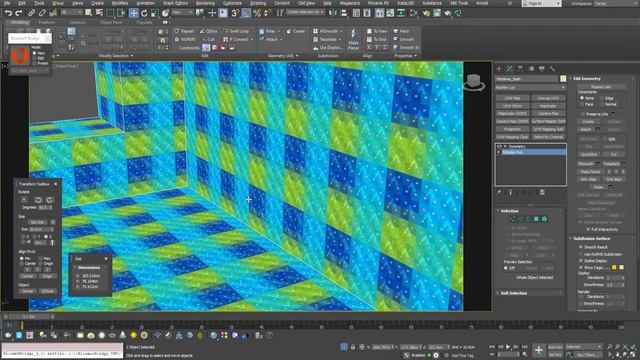This screenshot has width=640, height=360.
Task: Toggle the Use NURMS Subdivision checkbox
Action: [581, 254]
